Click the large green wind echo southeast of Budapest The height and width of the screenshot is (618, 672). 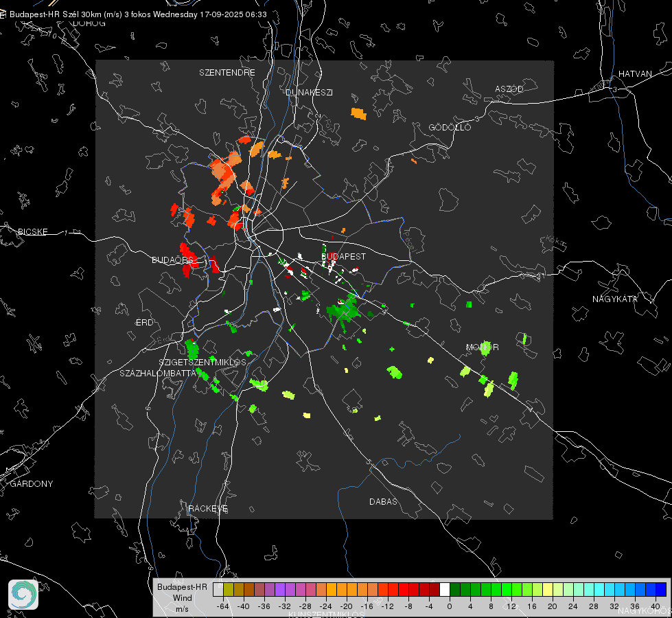click(x=344, y=310)
